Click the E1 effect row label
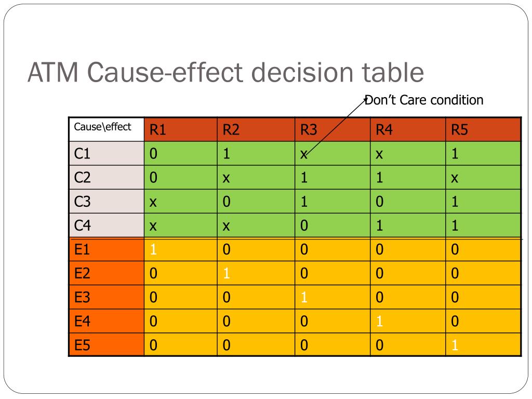532x399 pixels. 107,250
